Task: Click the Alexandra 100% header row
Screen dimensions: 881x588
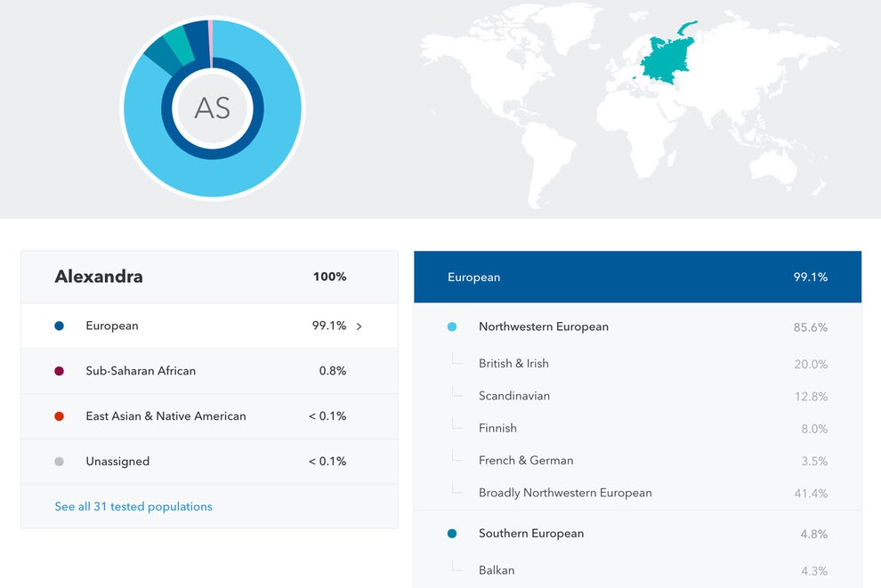Action: point(209,277)
